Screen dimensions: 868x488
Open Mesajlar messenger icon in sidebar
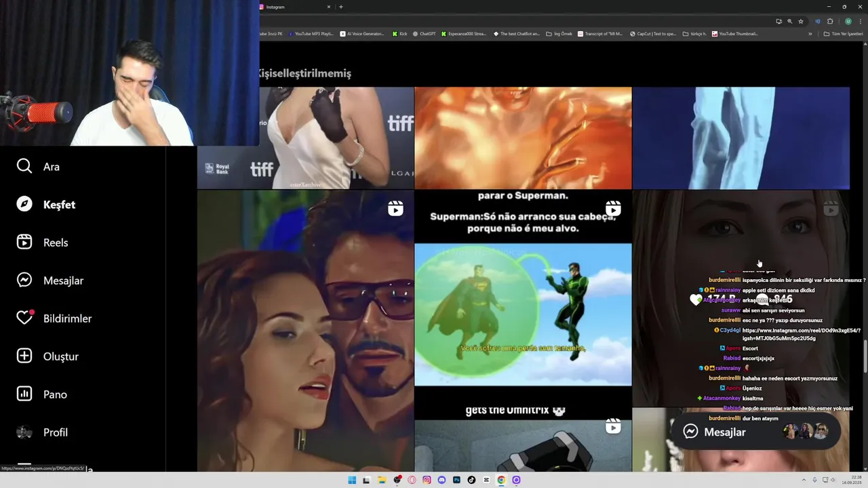tap(24, 280)
